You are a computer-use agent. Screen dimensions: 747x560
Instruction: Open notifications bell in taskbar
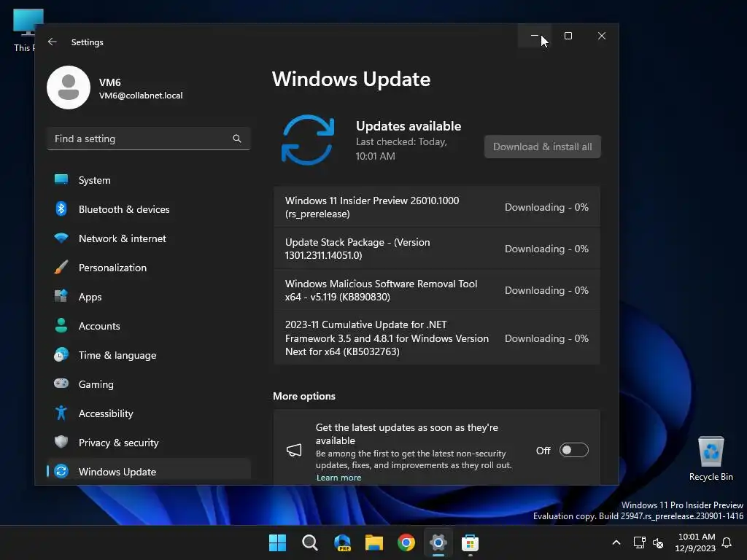point(727,542)
